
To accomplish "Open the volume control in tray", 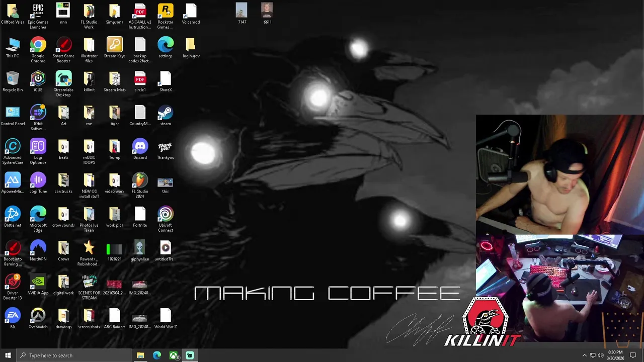I will pyautogui.click(x=600, y=355).
